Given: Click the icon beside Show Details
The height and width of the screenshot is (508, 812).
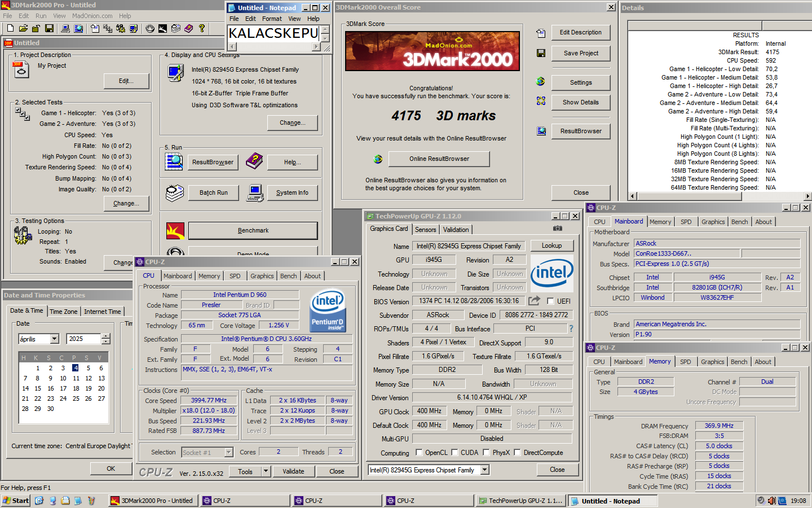Looking at the screenshot, I should pos(541,101).
